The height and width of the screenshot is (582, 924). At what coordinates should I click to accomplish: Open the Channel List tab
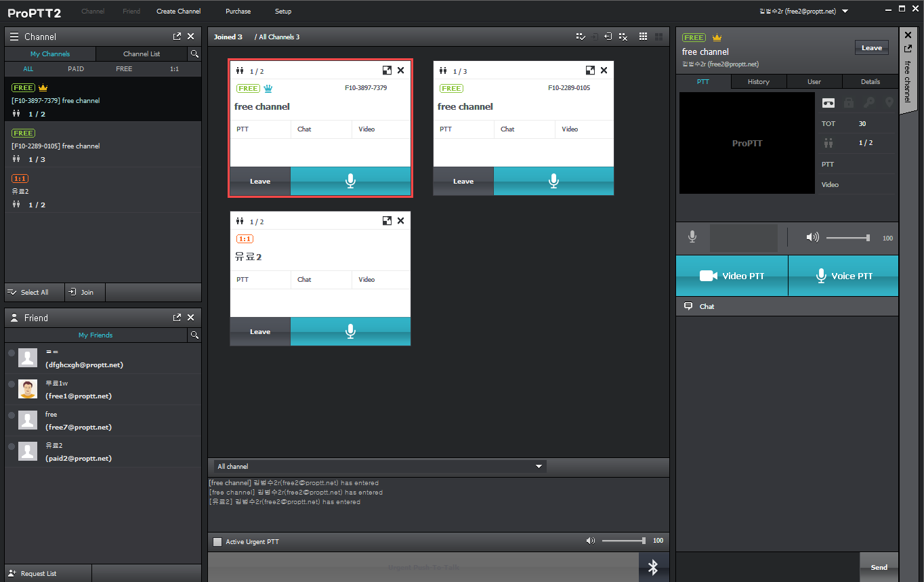tap(142, 54)
